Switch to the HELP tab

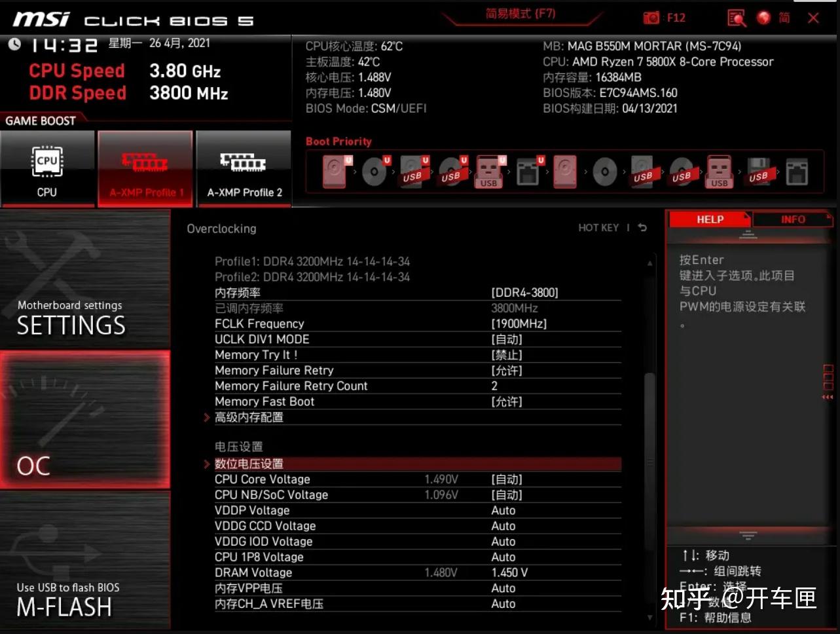tap(709, 219)
